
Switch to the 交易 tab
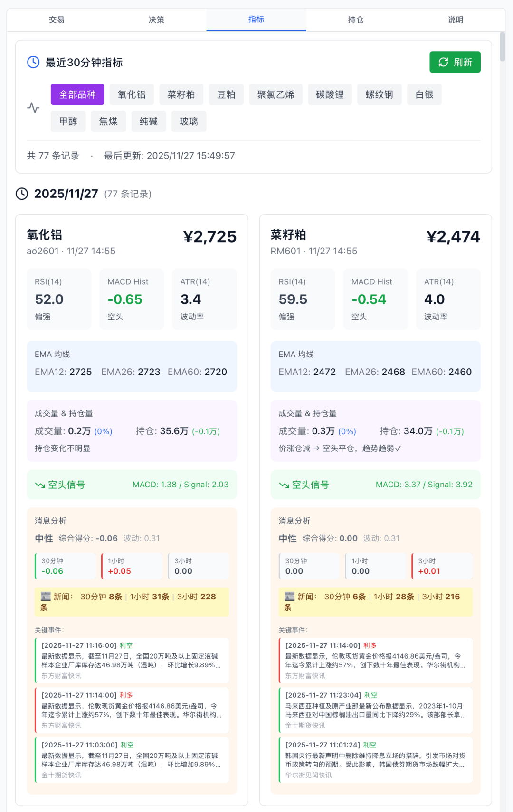(x=57, y=20)
